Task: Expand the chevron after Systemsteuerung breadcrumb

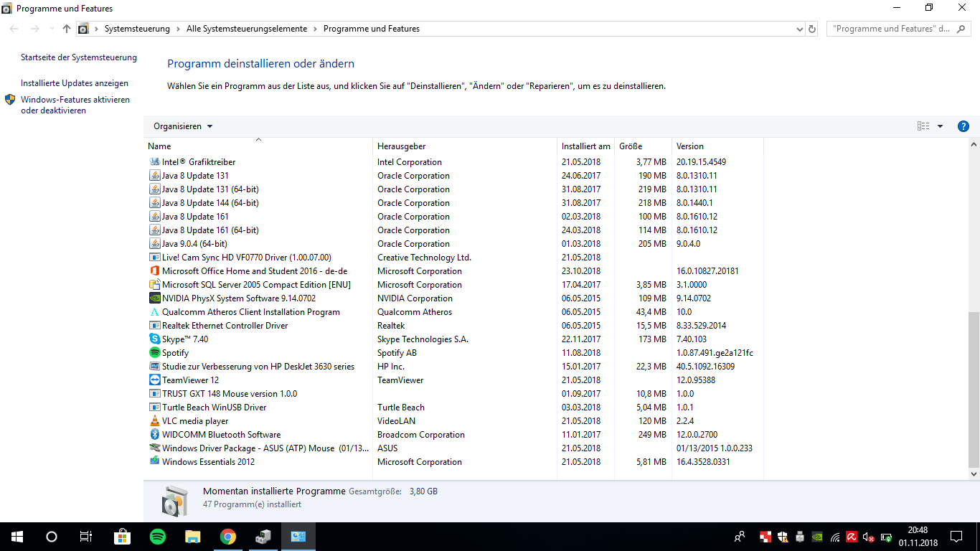Action: pos(178,29)
